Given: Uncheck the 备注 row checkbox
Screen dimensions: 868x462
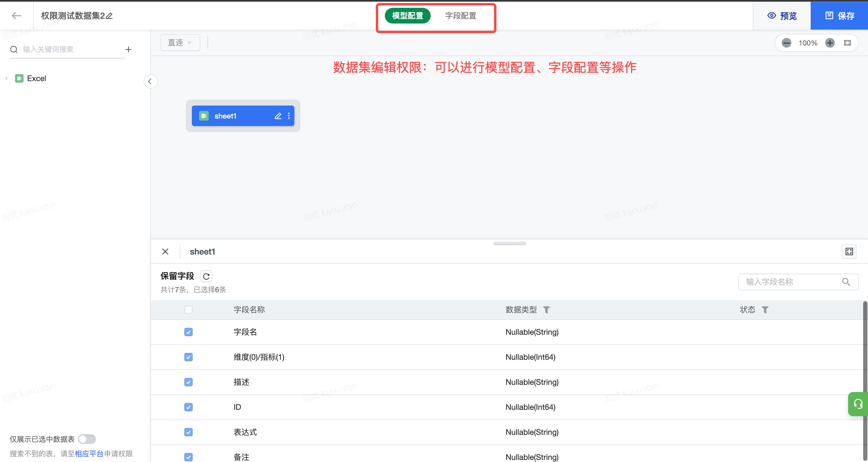Looking at the screenshot, I should [x=188, y=457].
